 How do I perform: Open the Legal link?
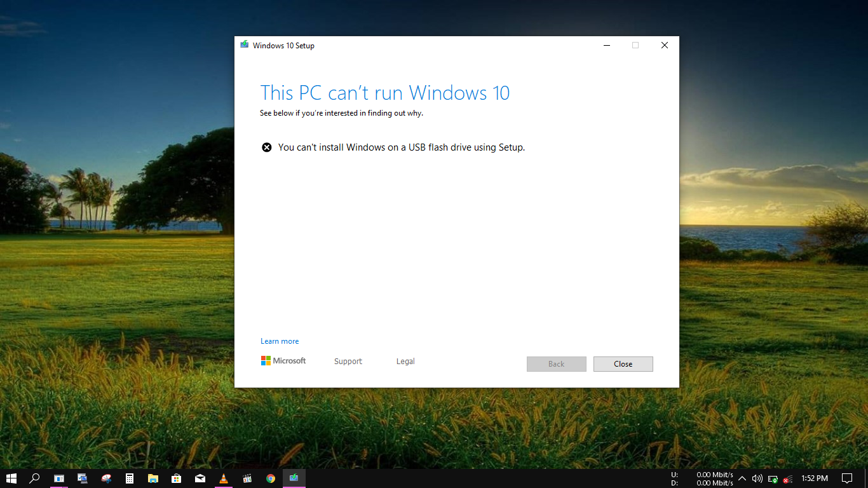point(405,361)
